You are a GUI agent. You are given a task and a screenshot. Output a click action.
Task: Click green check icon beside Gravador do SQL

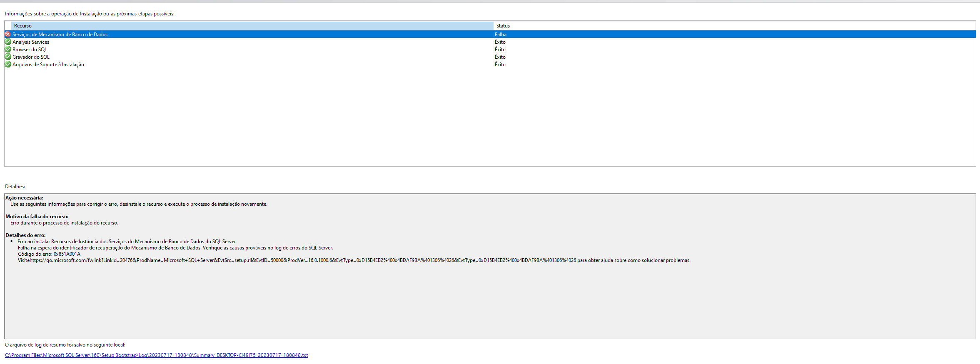point(8,57)
